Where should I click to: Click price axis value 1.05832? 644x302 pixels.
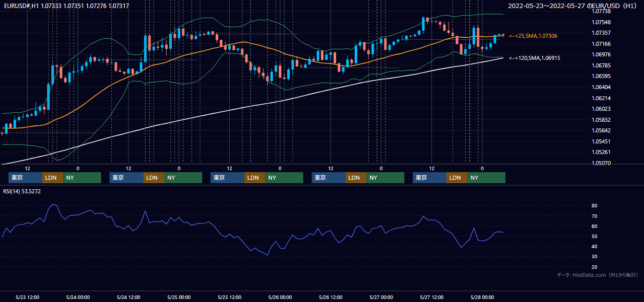[601, 120]
